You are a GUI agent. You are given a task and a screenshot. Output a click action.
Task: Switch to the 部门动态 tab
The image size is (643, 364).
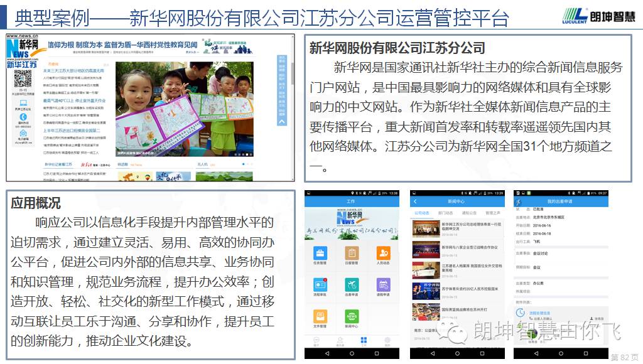tap(445, 213)
